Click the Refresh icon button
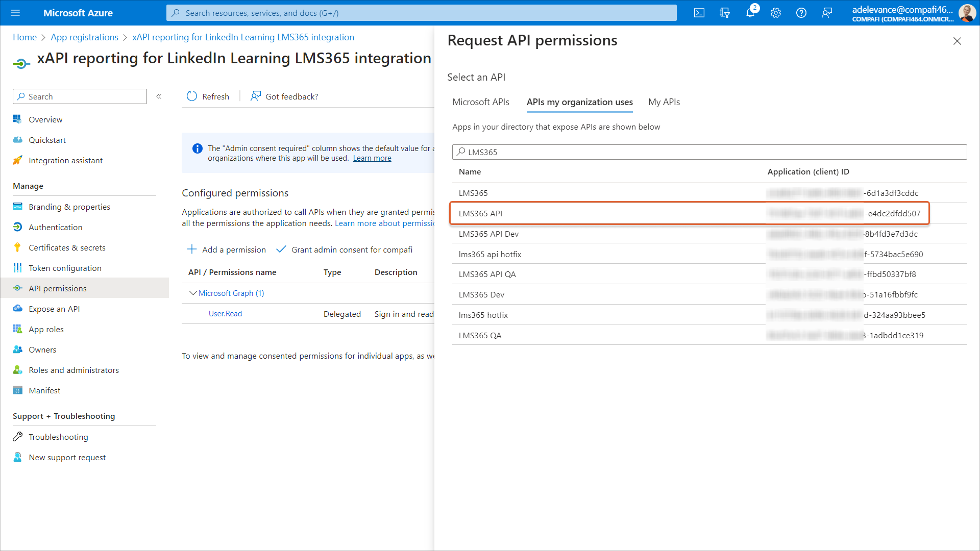The image size is (980, 551). [x=192, y=96]
